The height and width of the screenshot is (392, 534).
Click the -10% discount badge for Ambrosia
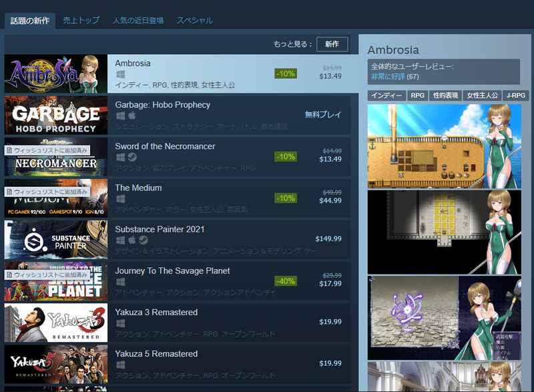click(286, 73)
